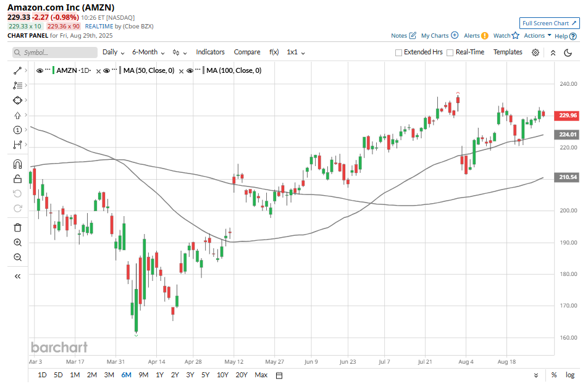Open the Daily frequency dropdown
Image resolution: width=588 pixels, height=389 pixels.
pos(113,52)
